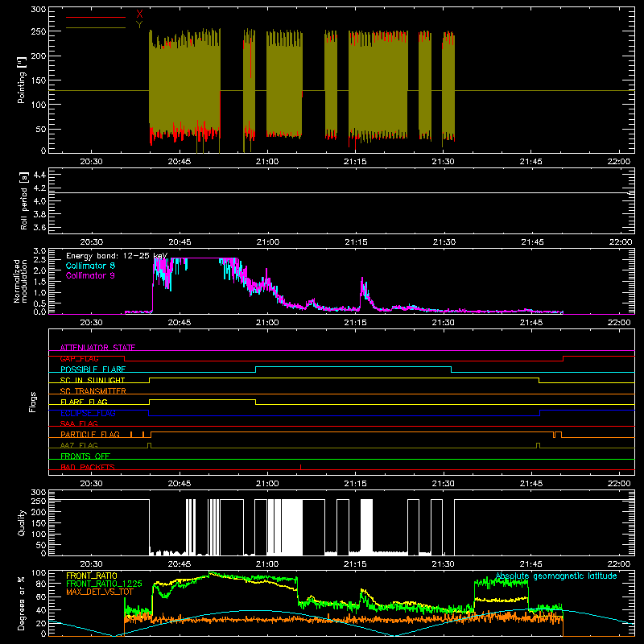Click the POSSIBLE_FLARE flag label
Viewport: 644px width, 644px height.
pos(93,369)
